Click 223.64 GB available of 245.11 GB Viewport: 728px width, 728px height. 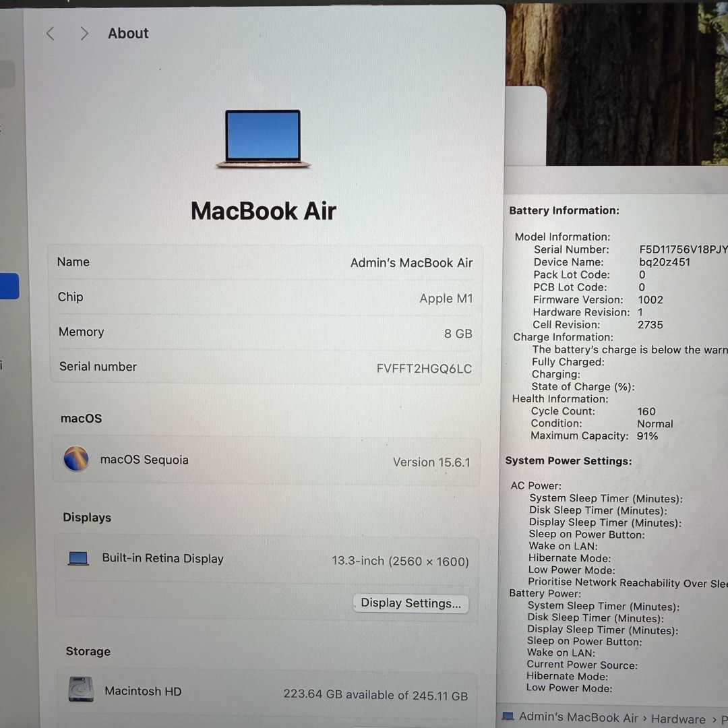pos(375,694)
